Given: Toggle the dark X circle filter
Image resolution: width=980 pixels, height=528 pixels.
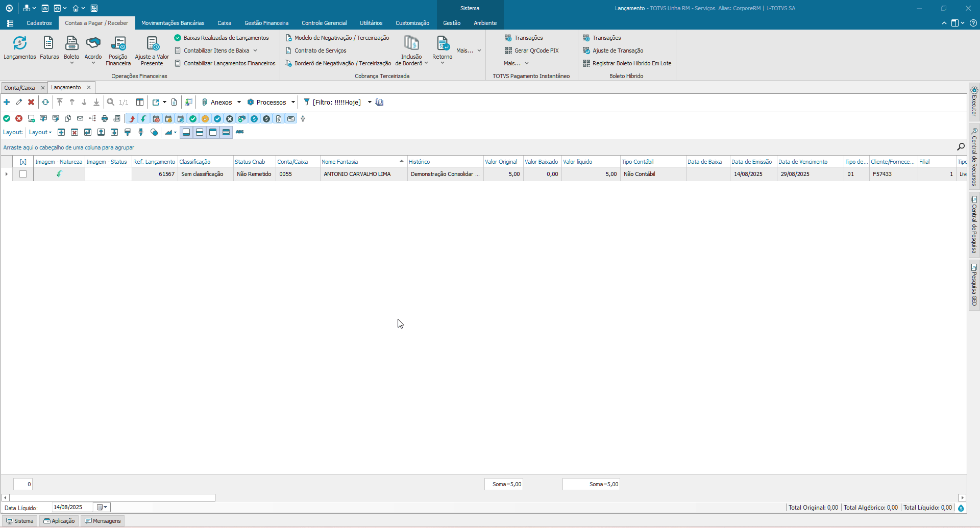Looking at the screenshot, I should pos(230,118).
